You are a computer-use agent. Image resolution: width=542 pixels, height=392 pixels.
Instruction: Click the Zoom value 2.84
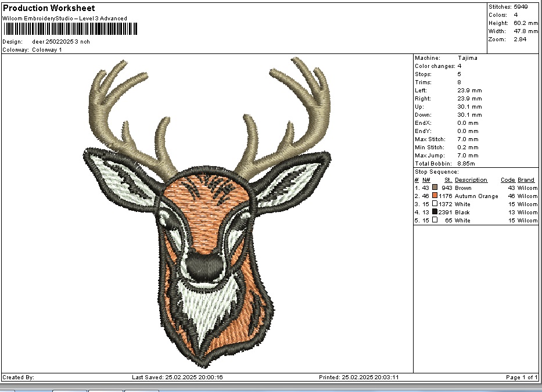pyautogui.click(x=520, y=39)
